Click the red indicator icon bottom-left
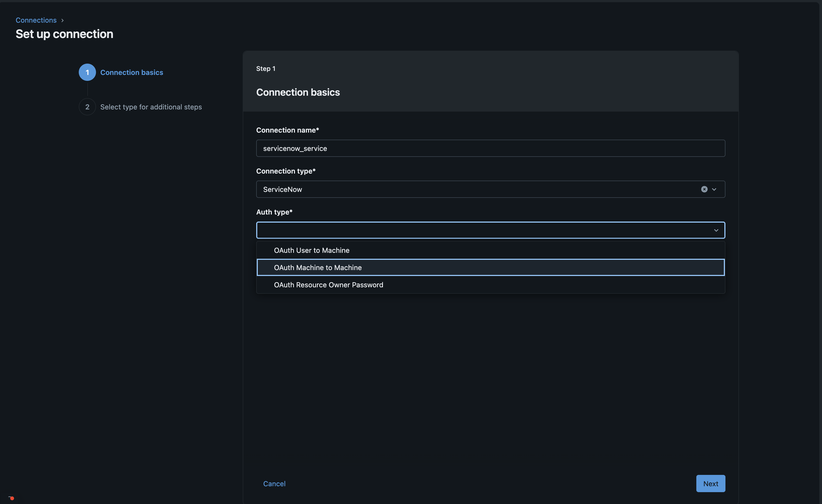822x504 pixels. 11,498
